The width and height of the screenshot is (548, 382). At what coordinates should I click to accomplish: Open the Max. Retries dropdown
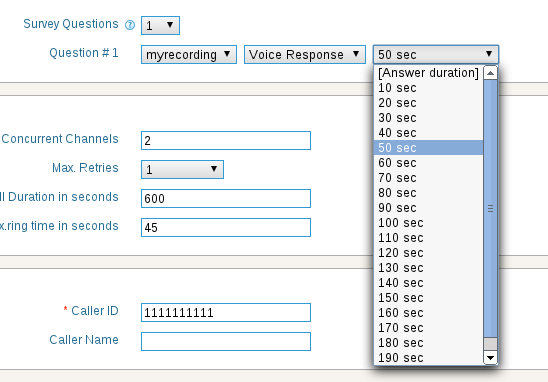182,170
